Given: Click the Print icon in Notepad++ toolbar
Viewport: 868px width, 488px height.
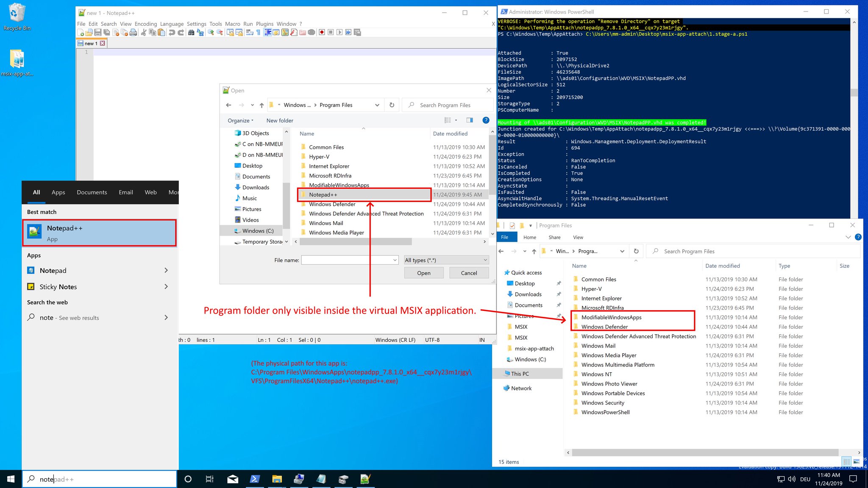Looking at the screenshot, I should 134,32.
